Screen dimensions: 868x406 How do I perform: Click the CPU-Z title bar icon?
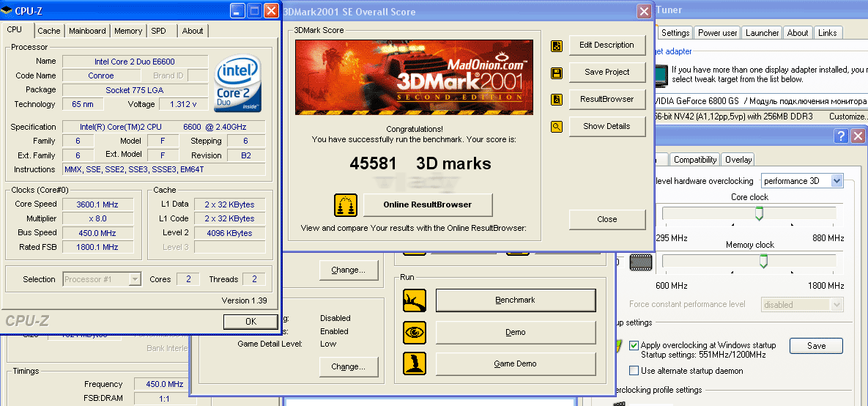coord(7,10)
